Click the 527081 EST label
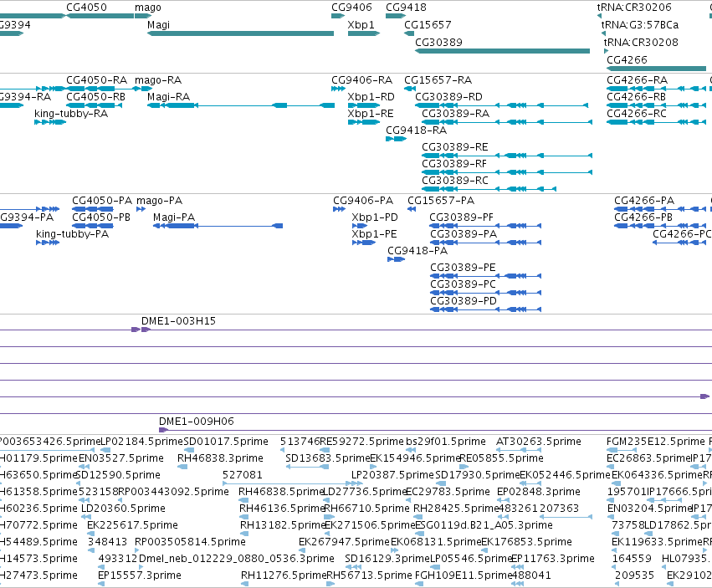712x588 pixels. point(243,475)
